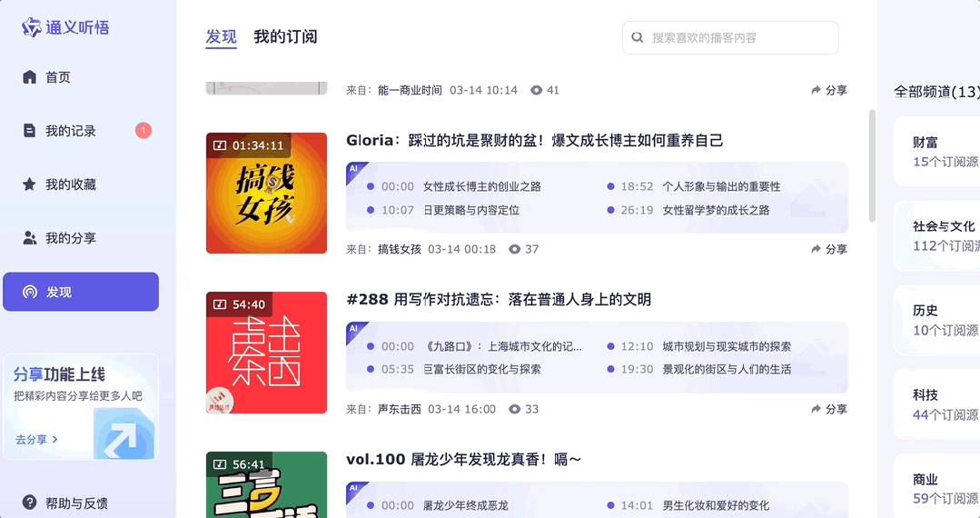Click the vertical scrollbar thumb
The image size is (980, 518).
click(873, 165)
